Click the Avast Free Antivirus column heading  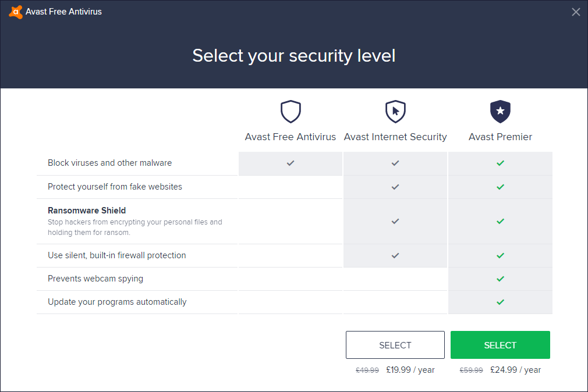click(x=291, y=137)
